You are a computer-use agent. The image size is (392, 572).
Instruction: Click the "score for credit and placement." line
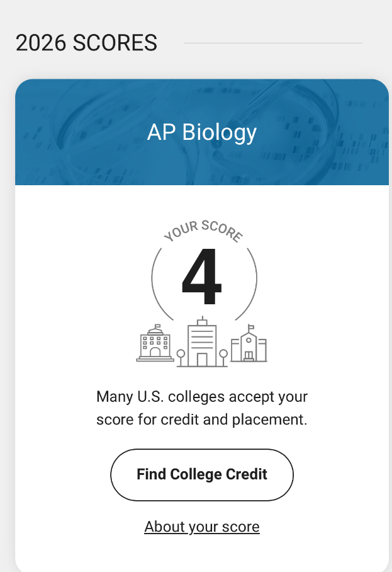[x=202, y=420]
